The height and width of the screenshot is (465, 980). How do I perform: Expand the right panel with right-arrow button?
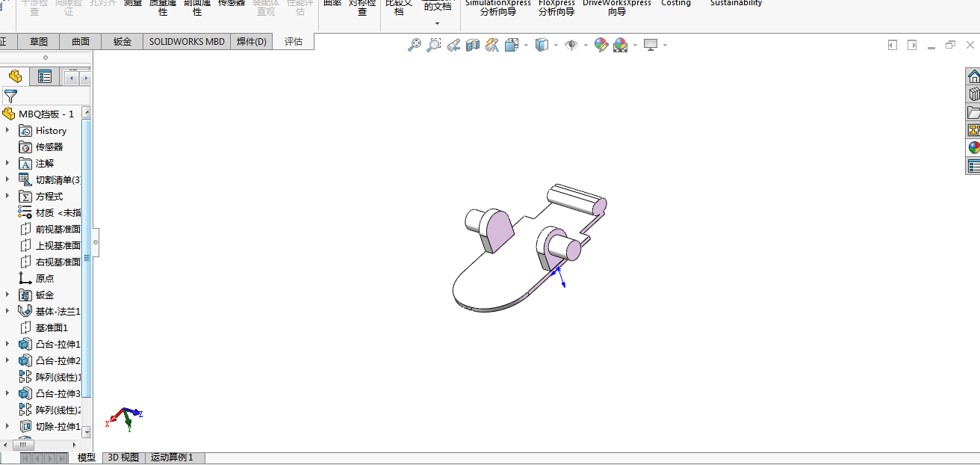(x=911, y=46)
